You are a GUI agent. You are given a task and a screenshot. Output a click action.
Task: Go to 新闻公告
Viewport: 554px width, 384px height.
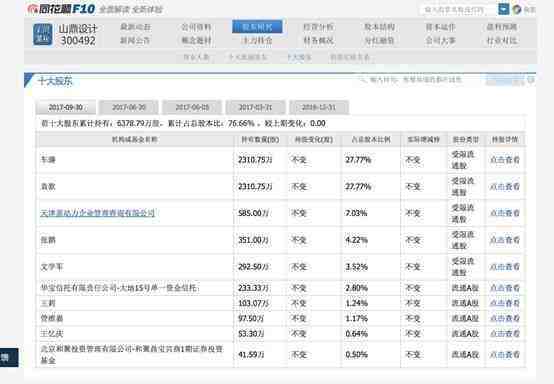[135, 41]
